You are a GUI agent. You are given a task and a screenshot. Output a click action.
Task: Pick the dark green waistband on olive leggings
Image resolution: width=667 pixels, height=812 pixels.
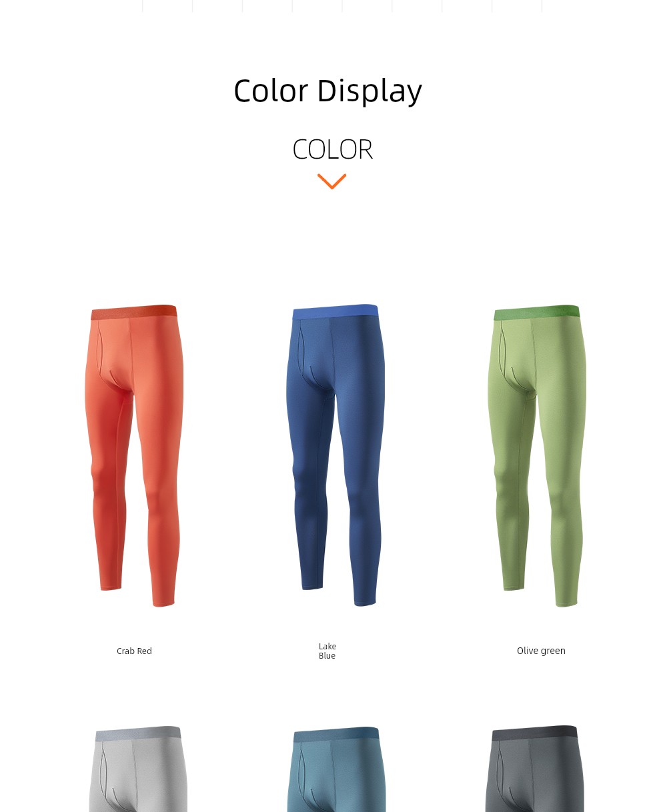[537, 312]
